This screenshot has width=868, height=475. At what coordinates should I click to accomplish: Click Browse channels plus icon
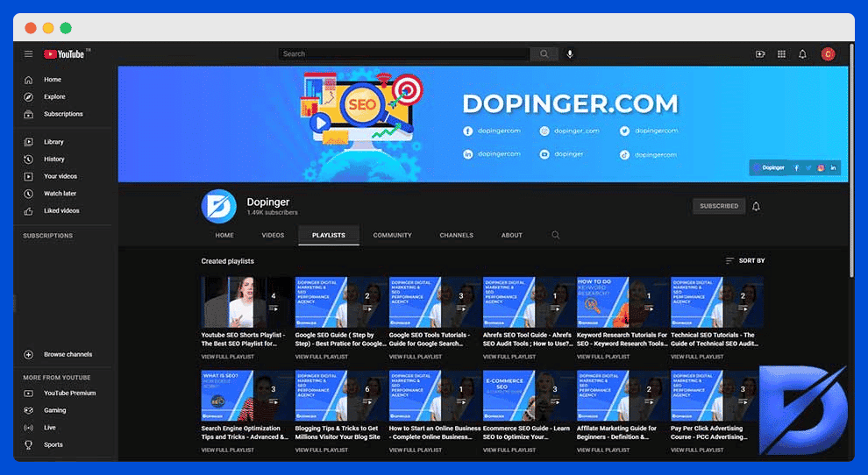[x=28, y=355]
